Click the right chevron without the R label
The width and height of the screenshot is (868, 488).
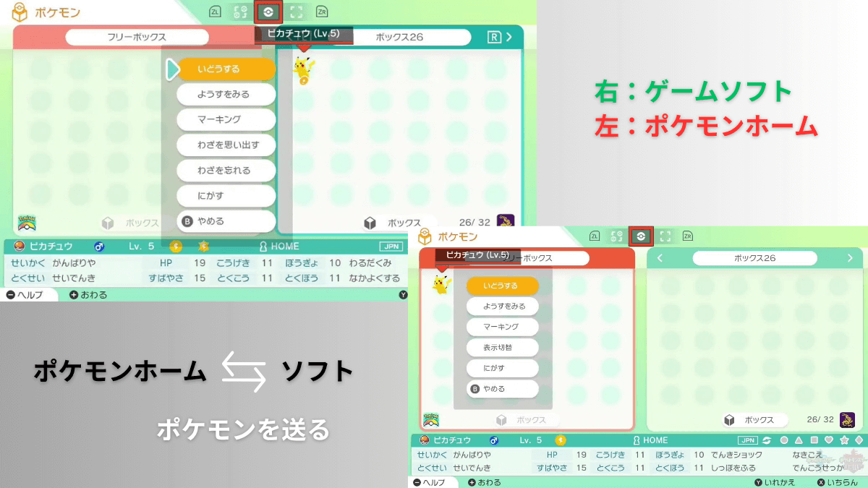[x=850, y=258]
